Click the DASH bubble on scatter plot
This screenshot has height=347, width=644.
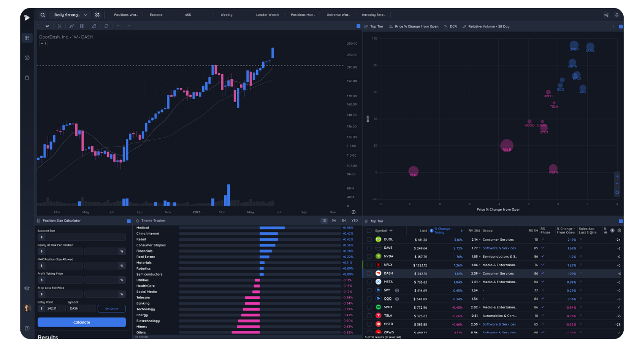574,46
